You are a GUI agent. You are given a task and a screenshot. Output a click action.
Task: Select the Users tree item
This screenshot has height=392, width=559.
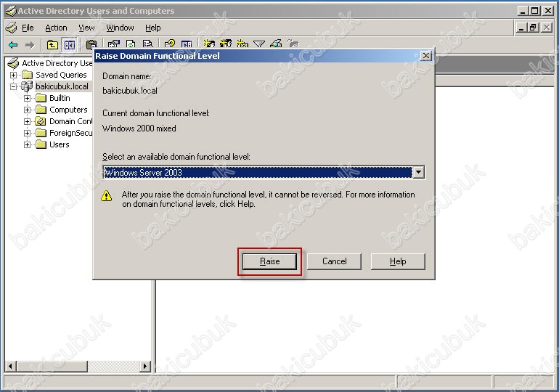(x=60, y=144)
